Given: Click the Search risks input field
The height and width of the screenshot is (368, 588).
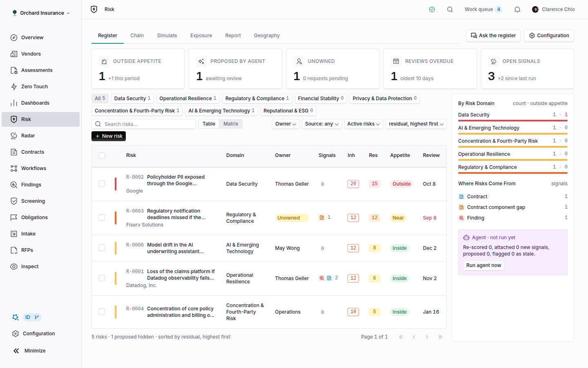Looking at the screenshot, I should point(144,124).
